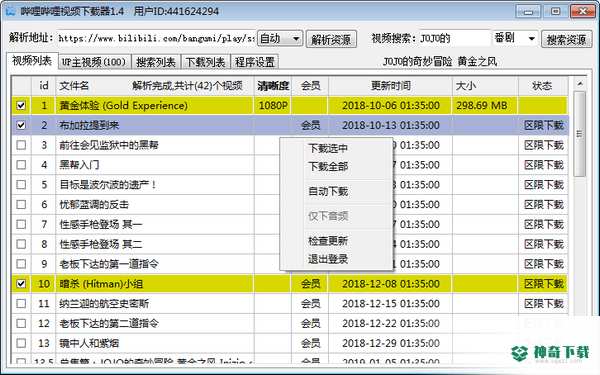Screen dimensions: 600x375
Task: Toggle checkbox for row 1 黄金体验
Action: point(21,105)
